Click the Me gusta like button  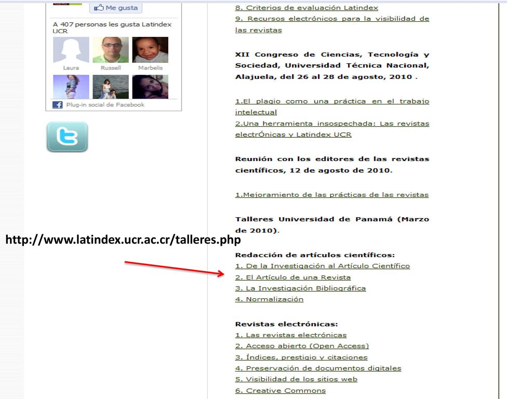[x=116, y=8]
